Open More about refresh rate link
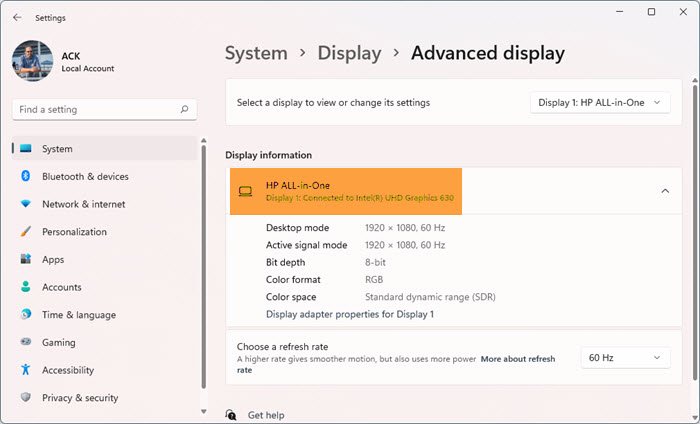The width and height of the screenshot is (700, 424). click(518, 359)
